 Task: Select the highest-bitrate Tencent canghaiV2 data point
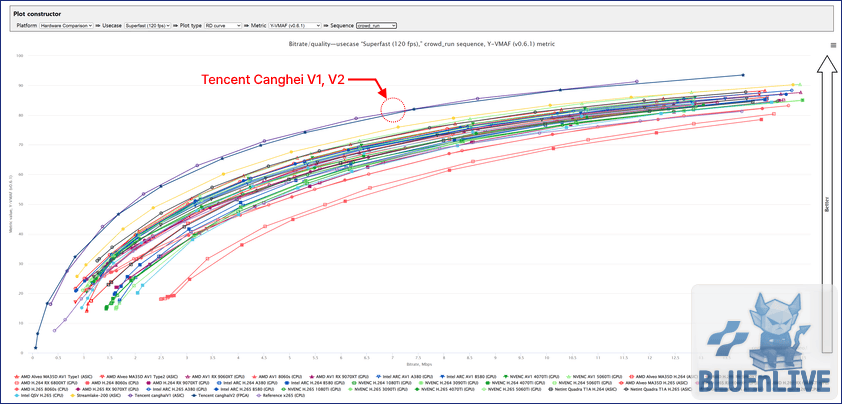(x=743, y=75)
